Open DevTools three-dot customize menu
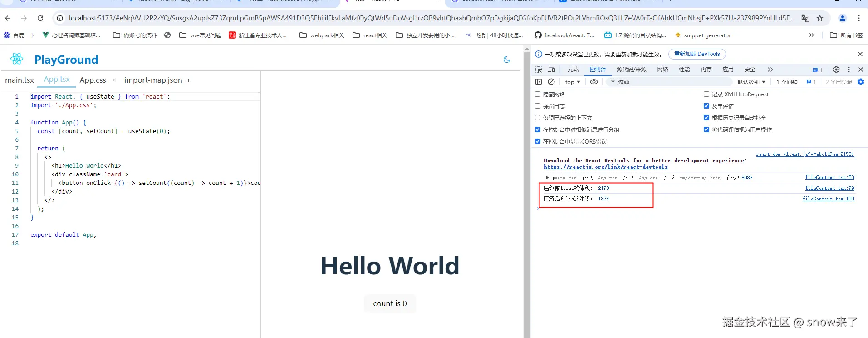The width and height of the screenshot is (868, 338). [x=849, y=70]
